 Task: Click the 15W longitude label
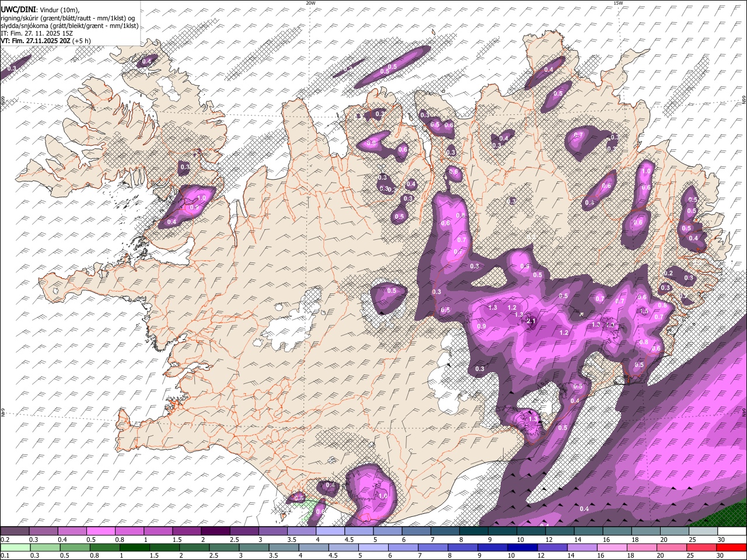point(618,3)
